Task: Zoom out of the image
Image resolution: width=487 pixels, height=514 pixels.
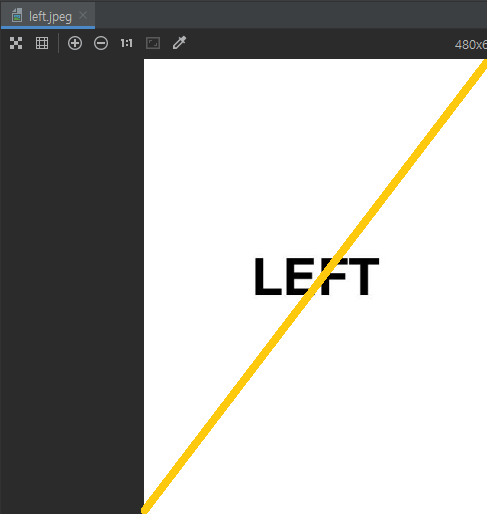Action: pyautogui.click(x=101, y=43)
